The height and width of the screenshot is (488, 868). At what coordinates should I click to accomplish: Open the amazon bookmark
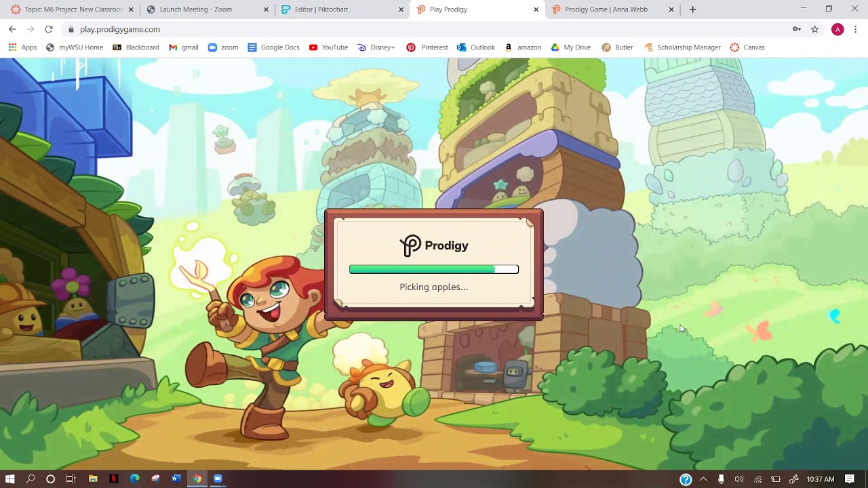click(523, 47)
